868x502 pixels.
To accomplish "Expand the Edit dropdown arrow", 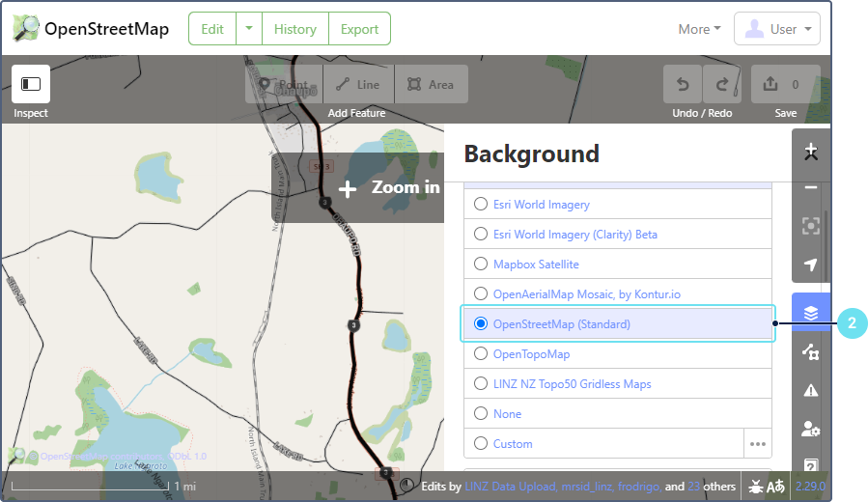I will pyautogui.click(x=248, y=29).
